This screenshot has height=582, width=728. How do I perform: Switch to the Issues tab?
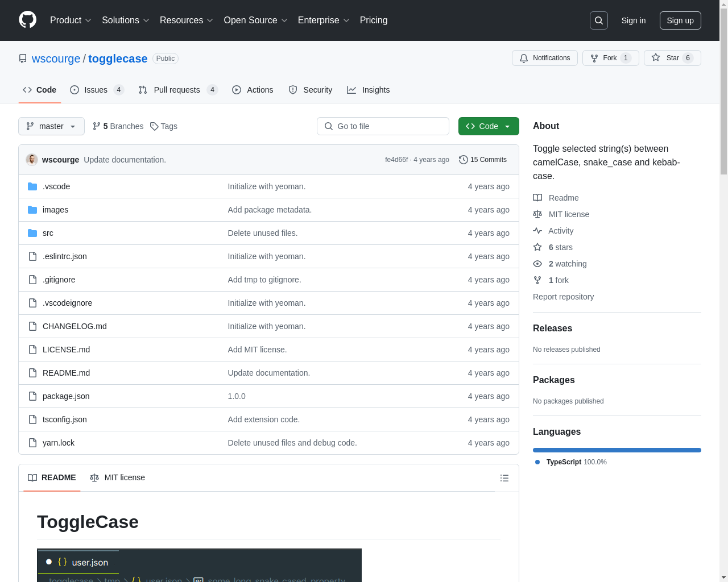tap(97, 90)
